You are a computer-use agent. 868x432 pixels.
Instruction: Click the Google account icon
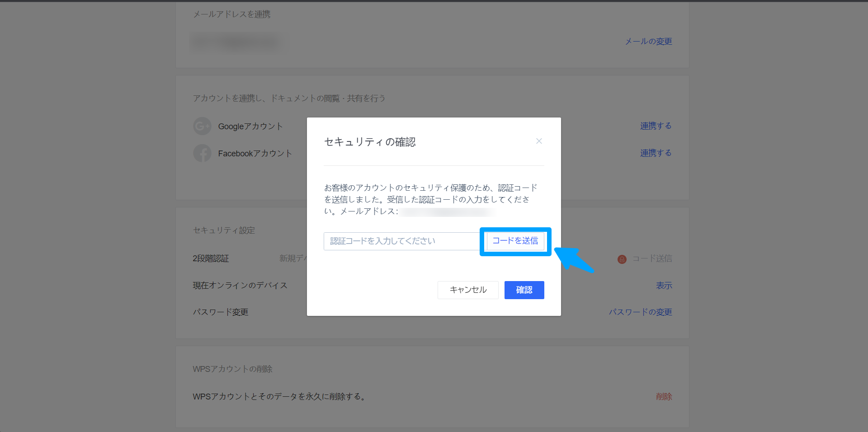(x=202, y=126)
